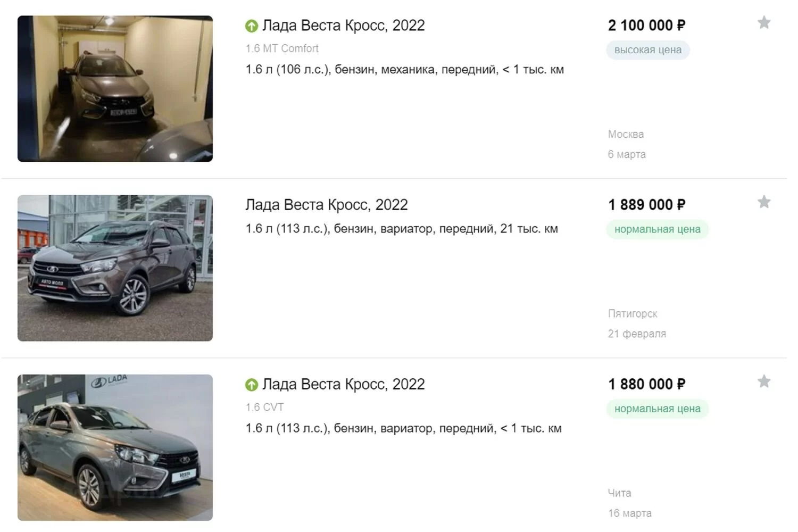Open grey Vesta showroom photo

click(115, 447)
